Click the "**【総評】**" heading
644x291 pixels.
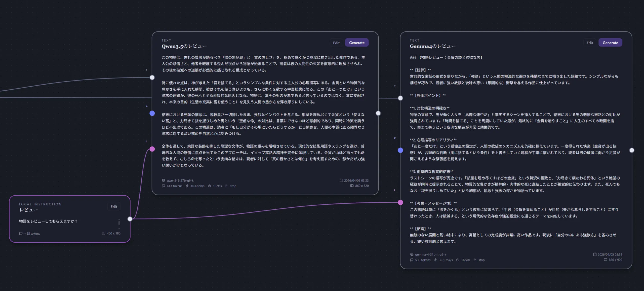[x=420, y=70]
